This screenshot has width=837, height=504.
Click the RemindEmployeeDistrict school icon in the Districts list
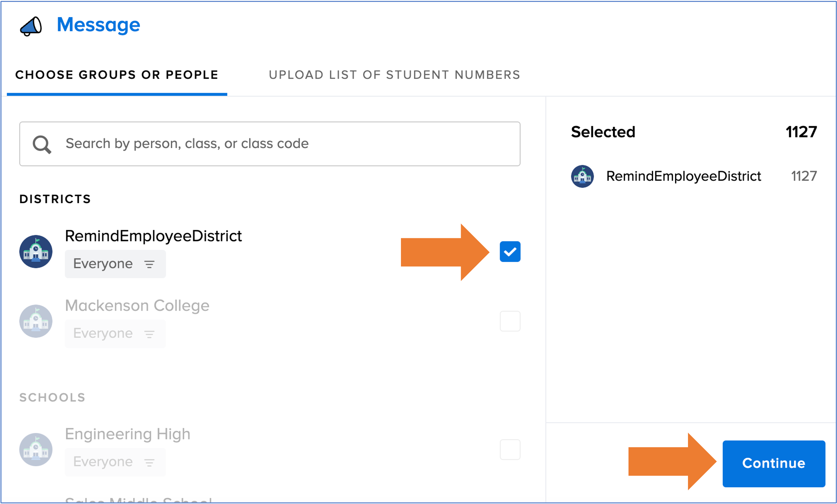click(x=36, y=252)
